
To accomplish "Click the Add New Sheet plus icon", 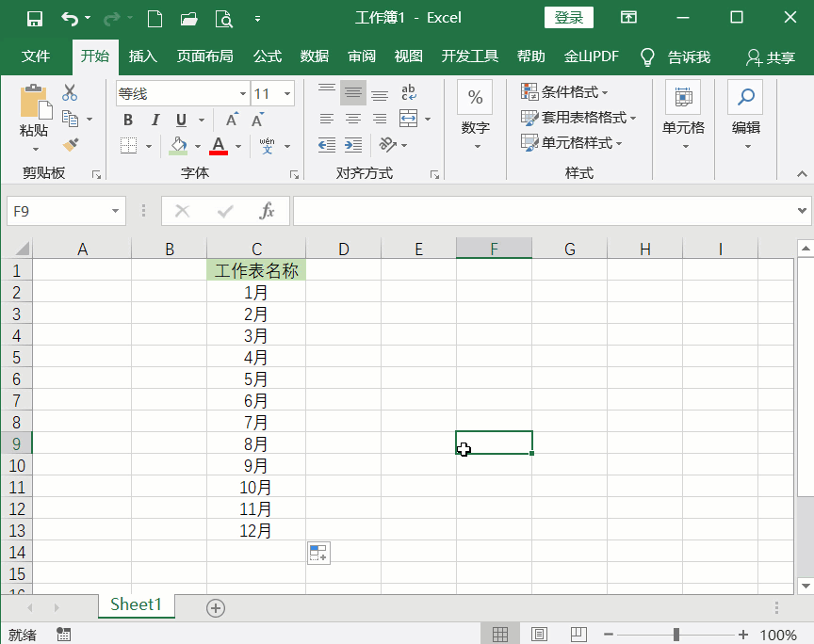I will [x=216, y=608].
